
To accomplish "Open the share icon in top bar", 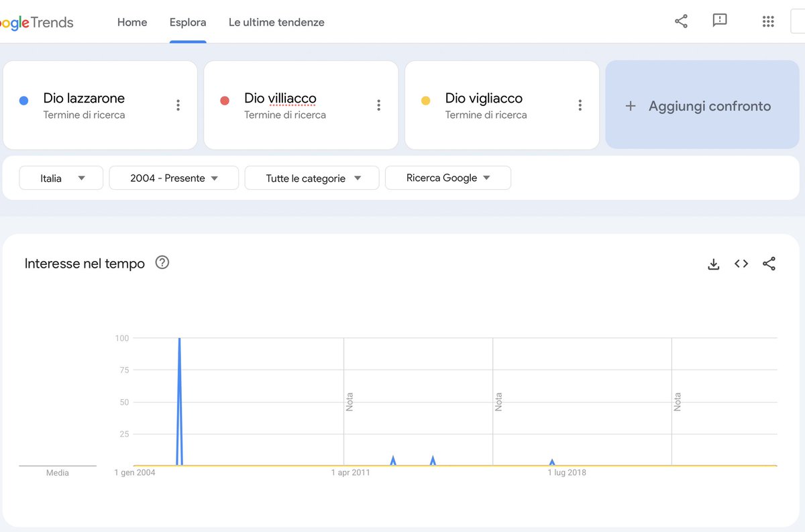I will (681, 21).
